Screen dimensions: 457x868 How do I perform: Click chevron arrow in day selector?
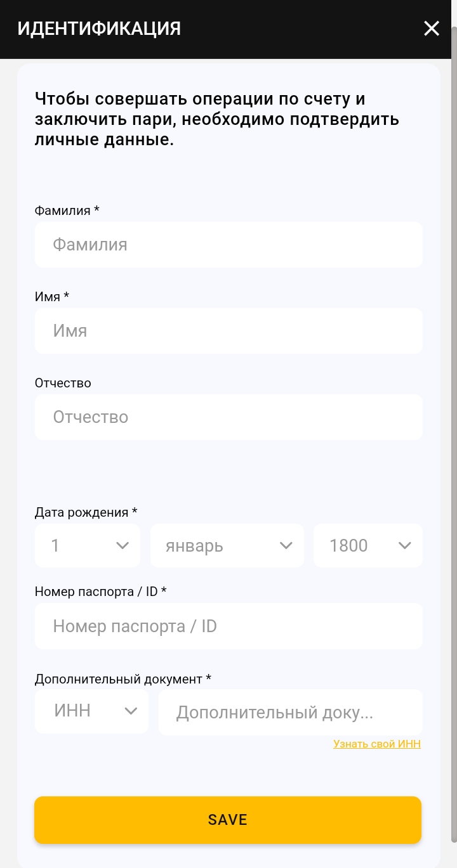point(123,545)
